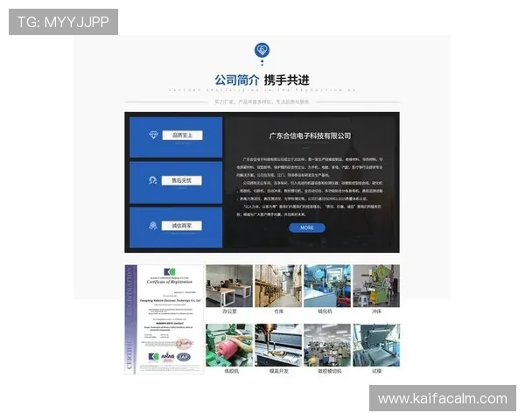Open the 仓库 warehouse photo
The height and width of the screenshot is (420, 525).
click(278, 286)
